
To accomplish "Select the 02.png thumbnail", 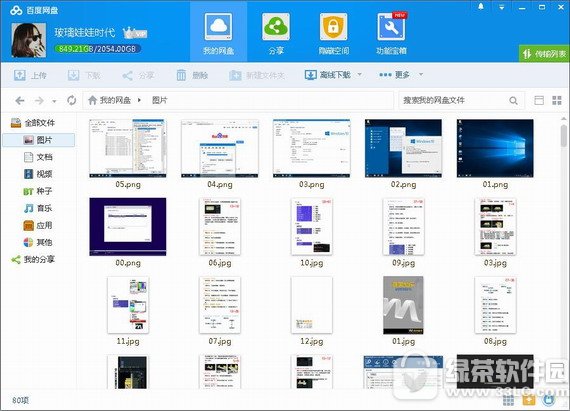I will click(x=404, y=148).
